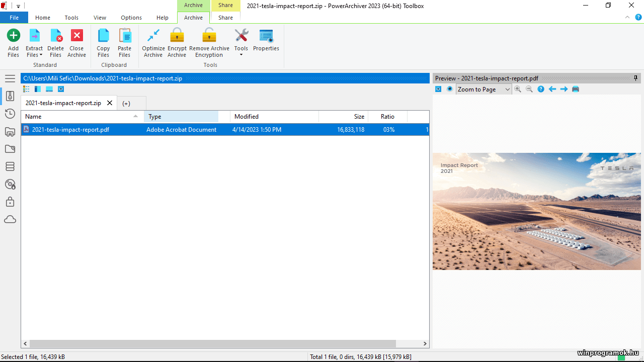The width and height of the screenshot is (644, 362).
Task: Click the Extract Files icon
Action: (34, 36)
